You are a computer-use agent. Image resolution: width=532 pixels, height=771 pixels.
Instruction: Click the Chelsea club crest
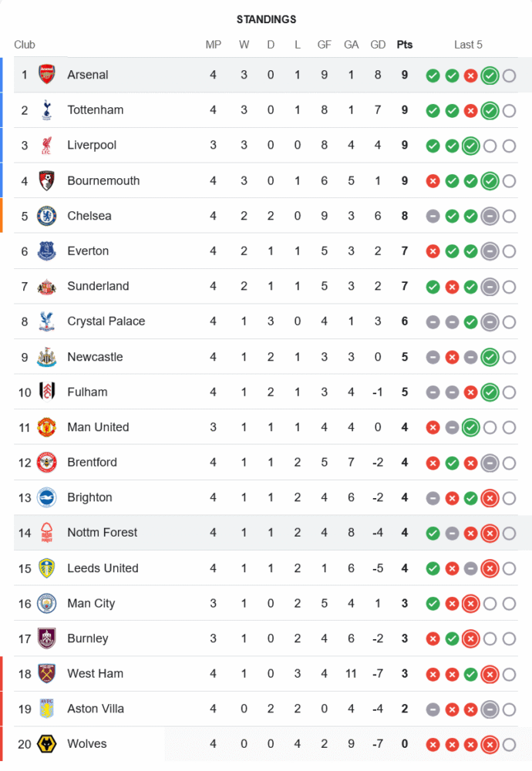pyautogui.click(x=47, y=216)
